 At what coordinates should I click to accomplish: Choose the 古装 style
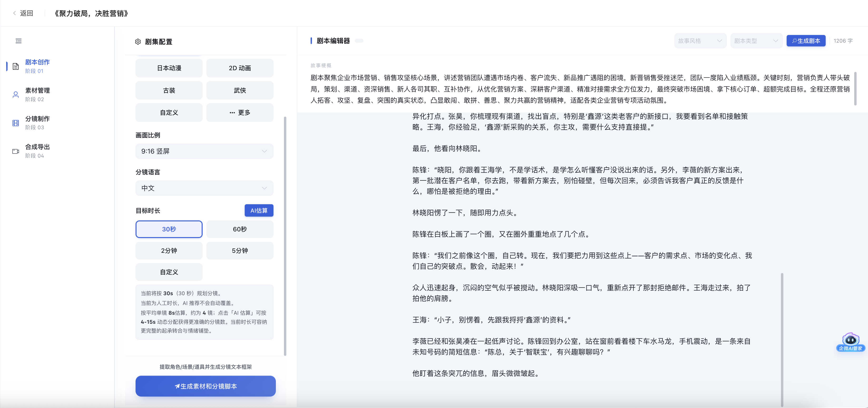click(169, 90)
